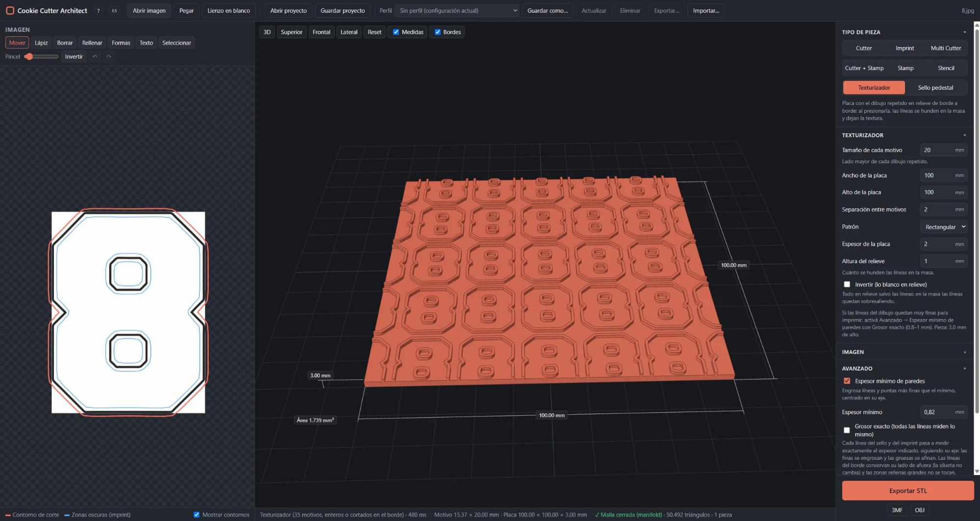Screen dimensions: 980x521
Task: Choose the Multi Cutter piece type
Action: [x=946, y=49]
